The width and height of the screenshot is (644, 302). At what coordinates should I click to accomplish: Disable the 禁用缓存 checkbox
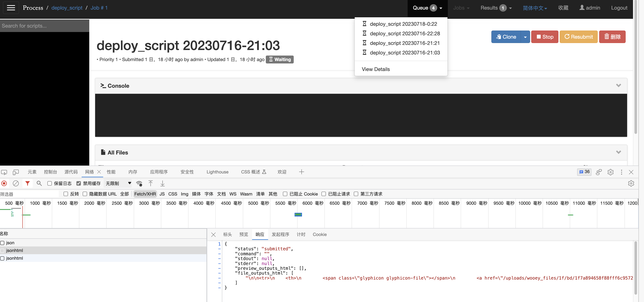(x=79, y=183)
